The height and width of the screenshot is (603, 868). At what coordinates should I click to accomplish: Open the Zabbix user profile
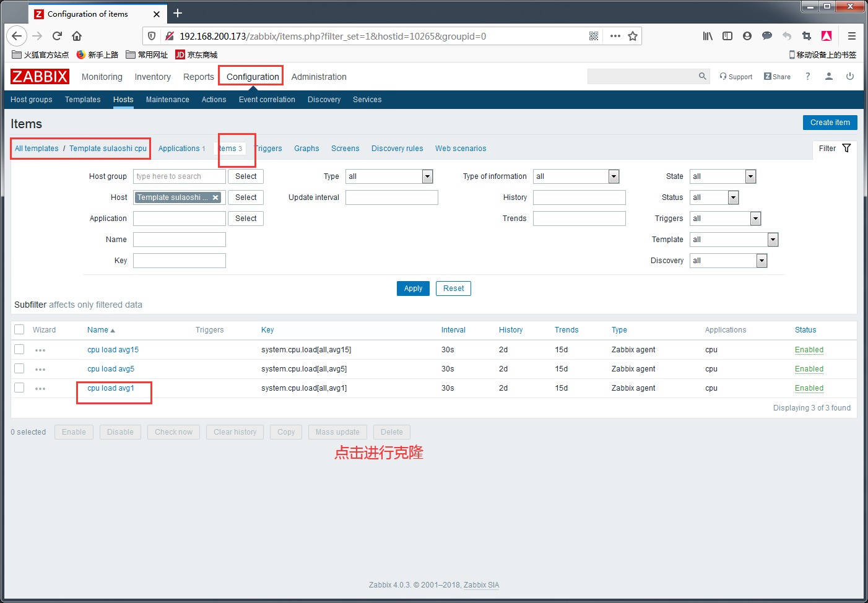tap(829, 76)
